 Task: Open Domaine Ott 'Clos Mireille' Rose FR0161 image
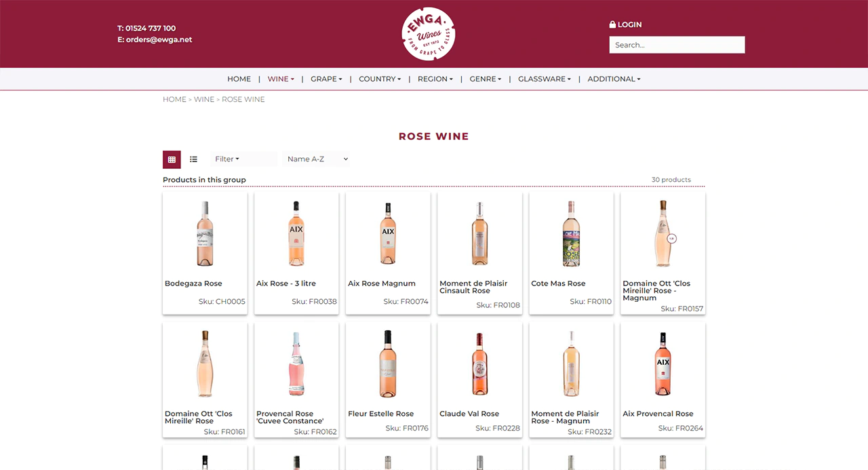click(205, 364)
